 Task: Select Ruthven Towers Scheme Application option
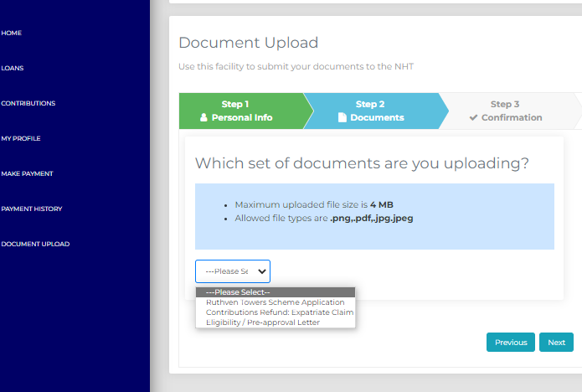click(x=275, y=302)
